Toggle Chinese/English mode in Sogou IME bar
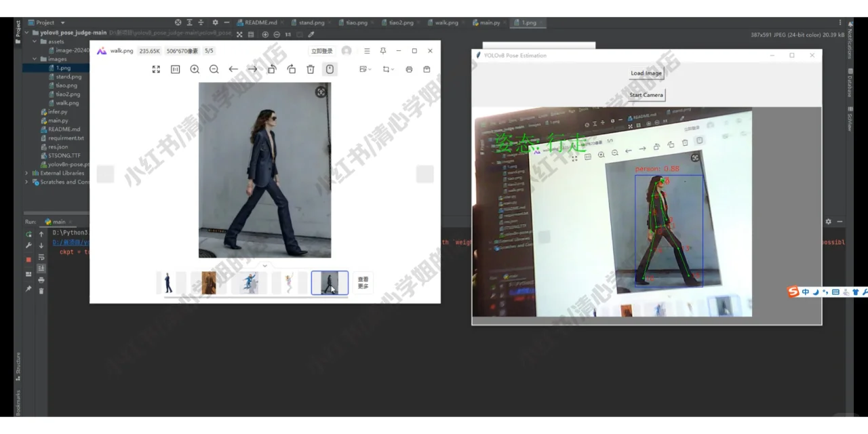Image resolution: width=868 pixels, height=434 pixels. click(806, 292)
